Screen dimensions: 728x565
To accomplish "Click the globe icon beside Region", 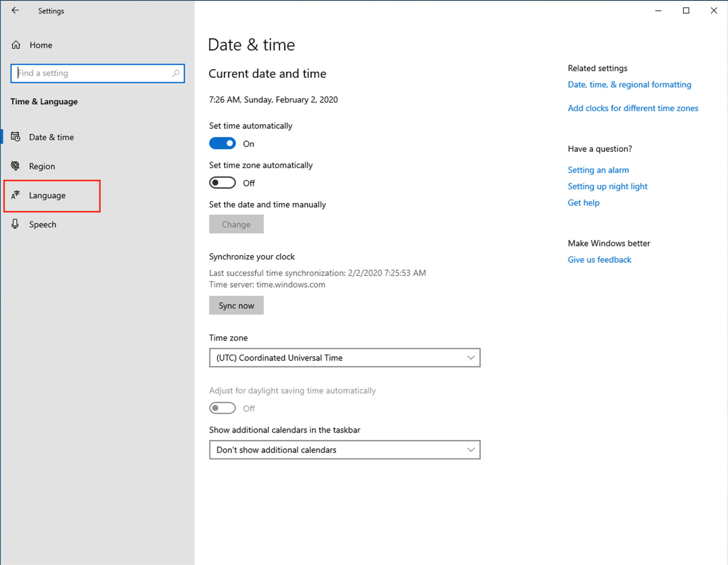I will [15, 166].
